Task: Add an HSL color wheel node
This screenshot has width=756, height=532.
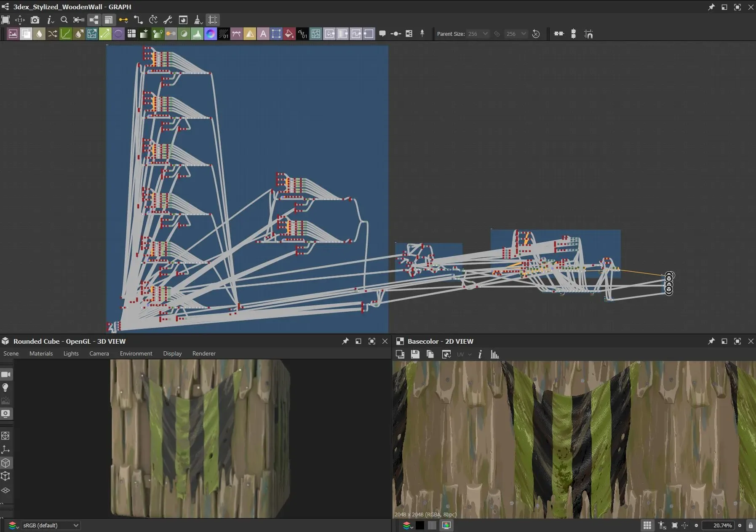Action: pos(210,34)
